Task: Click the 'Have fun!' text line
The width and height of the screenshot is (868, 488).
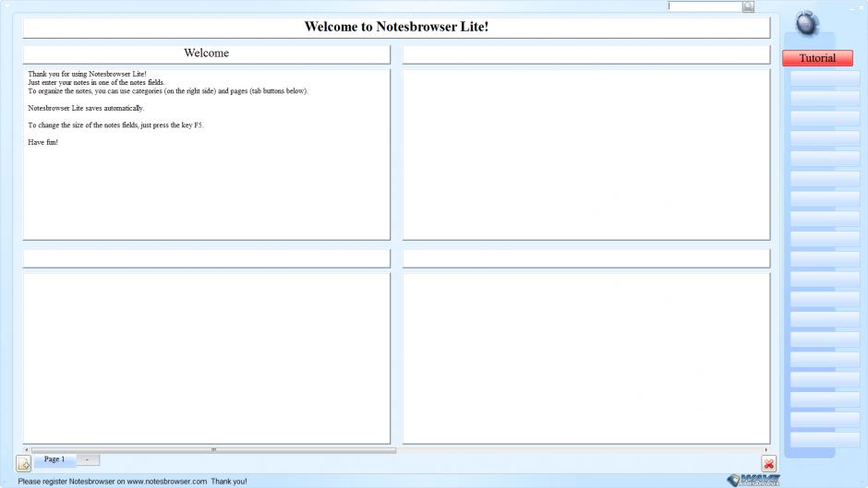Action: 42,142
